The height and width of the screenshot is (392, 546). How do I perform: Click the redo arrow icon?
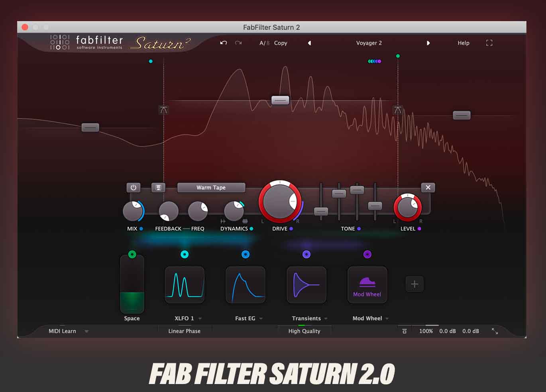coord(238,43)
